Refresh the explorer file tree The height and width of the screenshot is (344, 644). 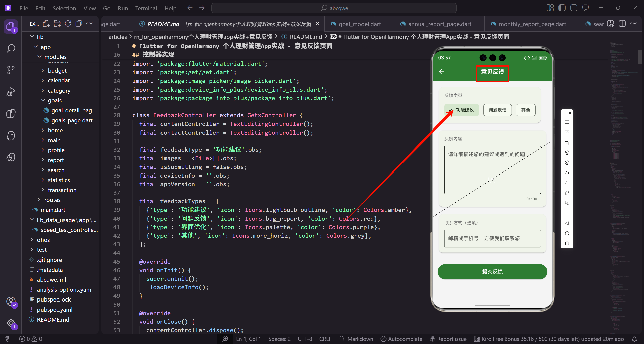pos(68,24)
